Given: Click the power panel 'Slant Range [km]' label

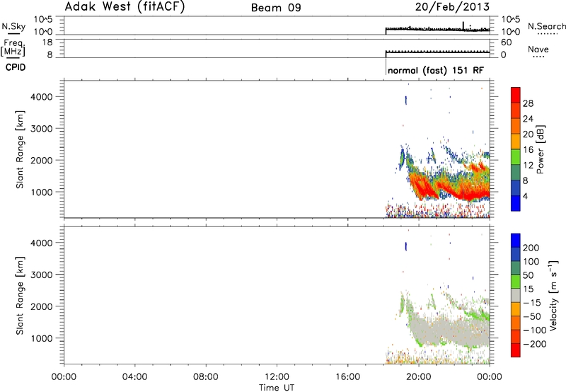Looking at the screenshot, I should coord(20,150).
